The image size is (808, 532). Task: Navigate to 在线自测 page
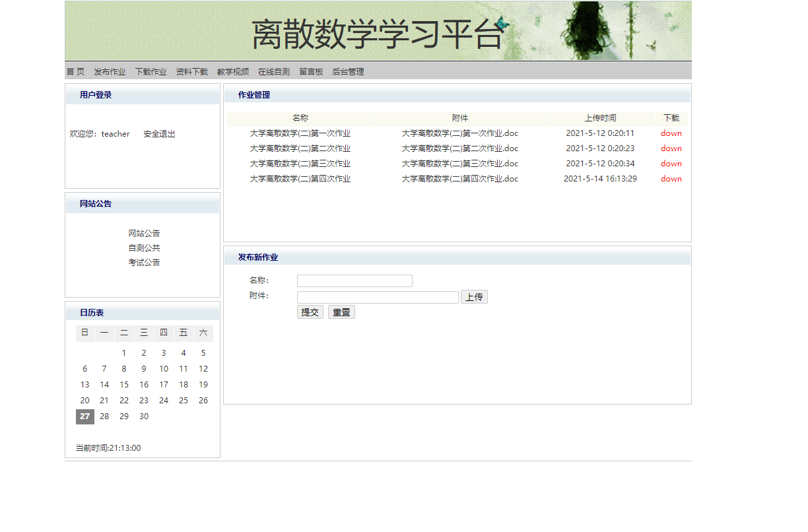(274, 71)
